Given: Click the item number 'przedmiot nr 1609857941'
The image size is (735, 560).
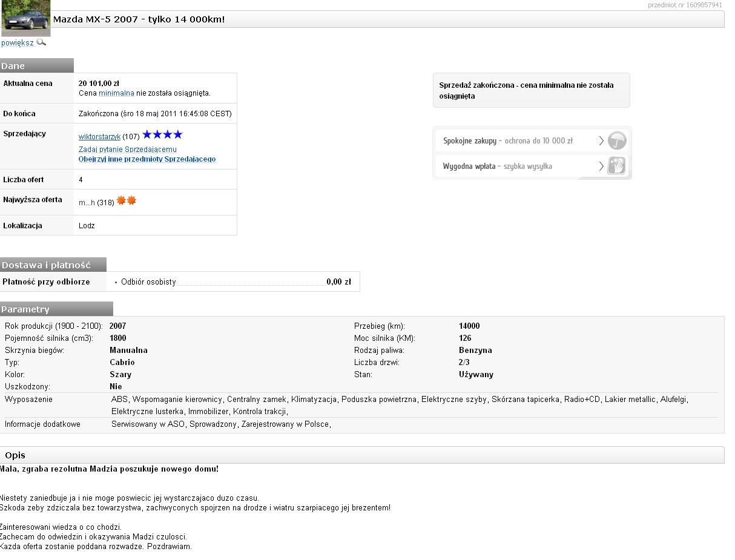Looking at the screenshot, I should (x=685, y=5).
